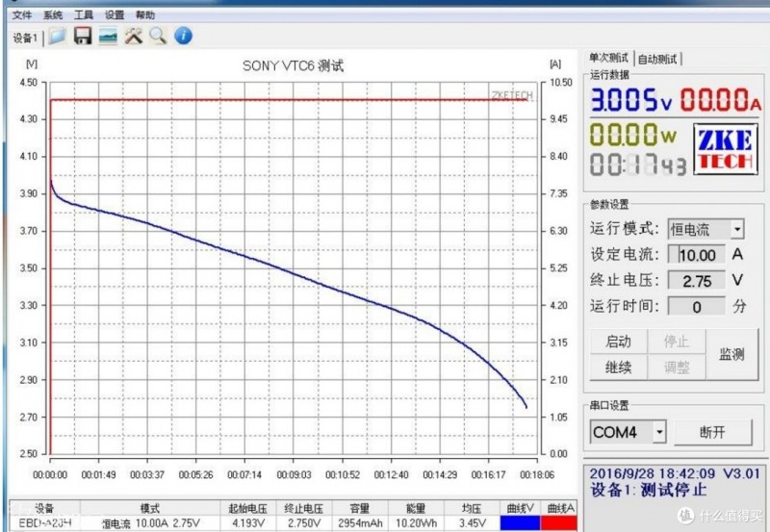Click the 00:18:06 time axis label
Viewport: 770px width, 532px height.
click(537, 475)
